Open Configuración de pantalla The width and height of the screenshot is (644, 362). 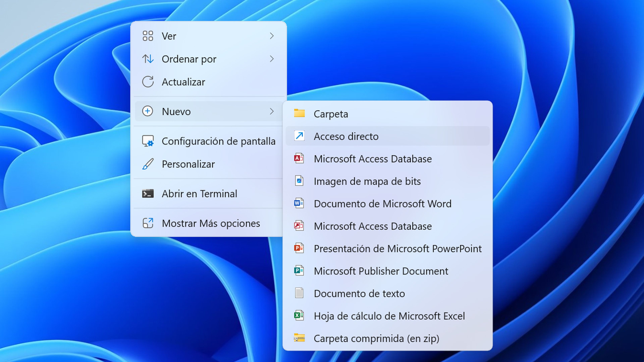pyautogui.click(x=208, y=141)
